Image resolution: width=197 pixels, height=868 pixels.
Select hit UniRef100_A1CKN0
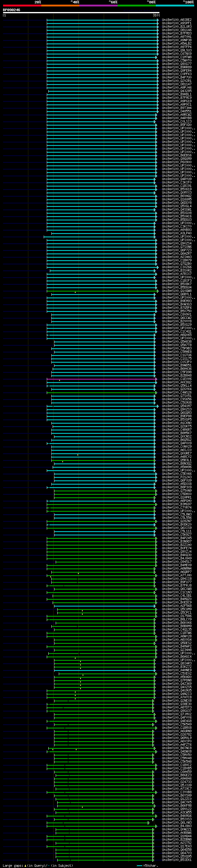[177, 423]
